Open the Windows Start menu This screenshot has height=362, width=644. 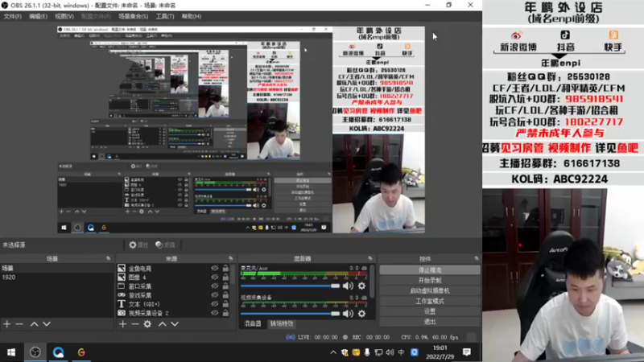11,352
